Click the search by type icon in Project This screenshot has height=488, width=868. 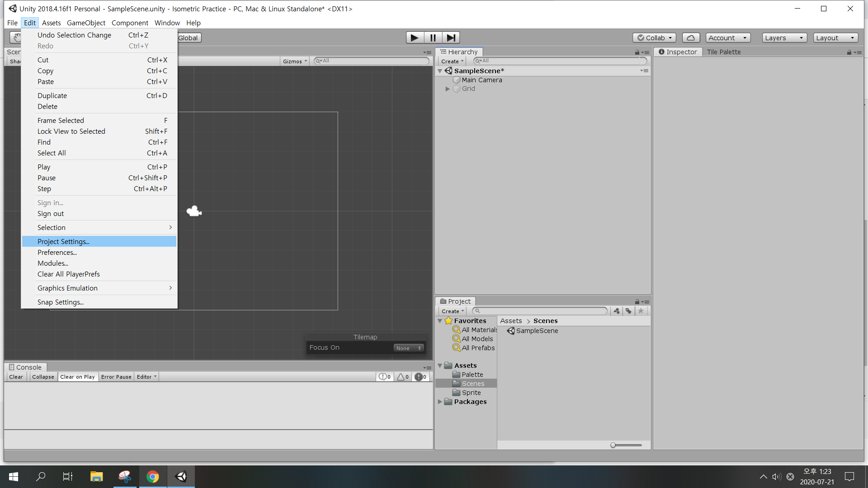pyautogui.click(x=616, y=311)
